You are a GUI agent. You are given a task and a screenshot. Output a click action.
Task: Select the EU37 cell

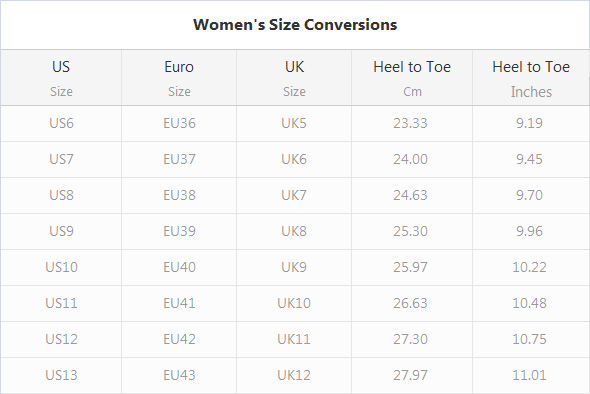point(179,159)
